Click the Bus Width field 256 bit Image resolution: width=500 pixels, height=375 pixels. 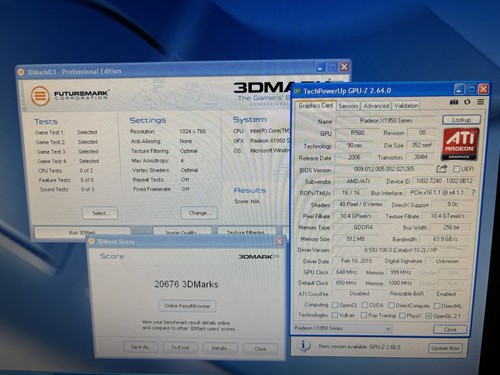[x=451, y=227]
